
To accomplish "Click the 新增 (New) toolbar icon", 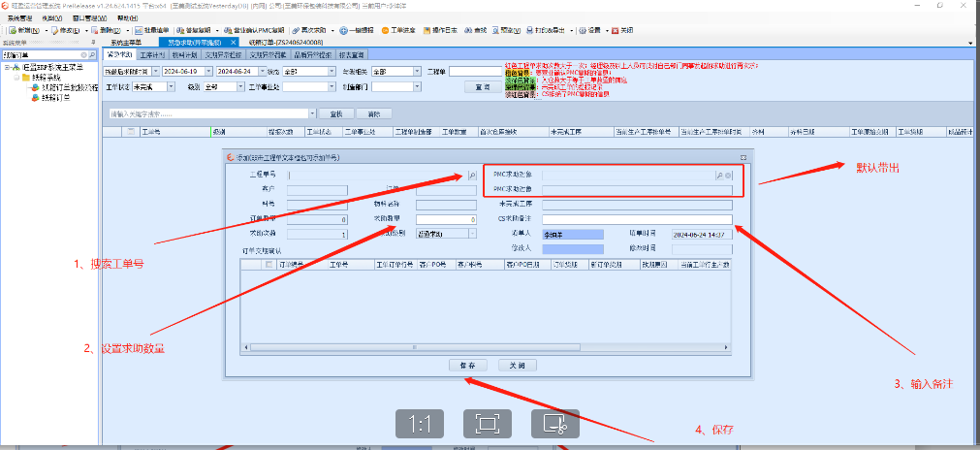I will tap(13, 30).
